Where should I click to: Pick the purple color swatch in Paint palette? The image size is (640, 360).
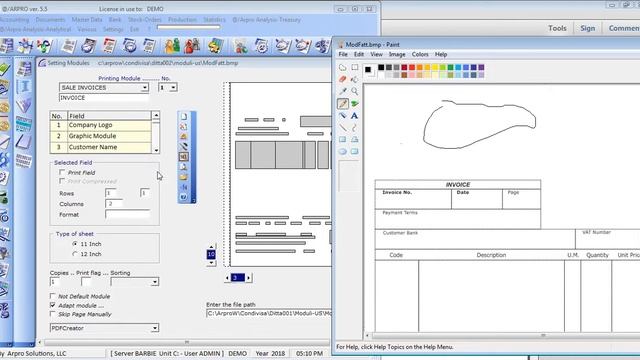pos(481,67)
